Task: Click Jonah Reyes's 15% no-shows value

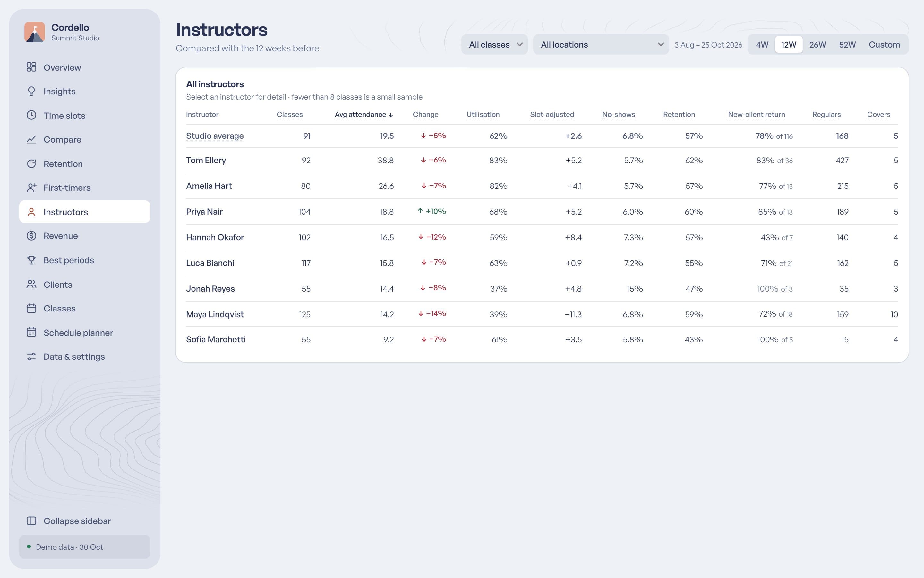Action: (x=635, y=289)
